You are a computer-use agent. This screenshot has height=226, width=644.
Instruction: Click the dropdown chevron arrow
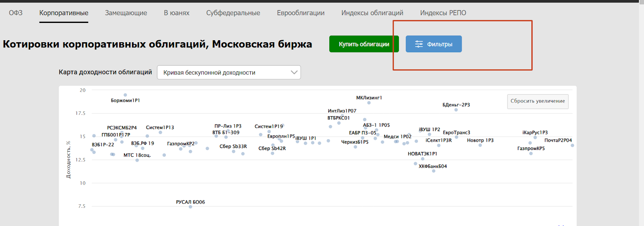(x=294, y=72)
